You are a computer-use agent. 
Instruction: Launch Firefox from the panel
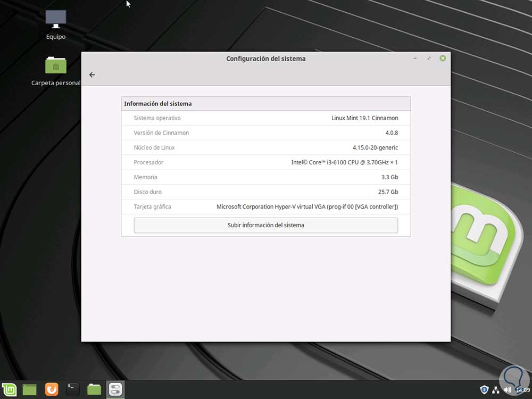tap(52, 389)
